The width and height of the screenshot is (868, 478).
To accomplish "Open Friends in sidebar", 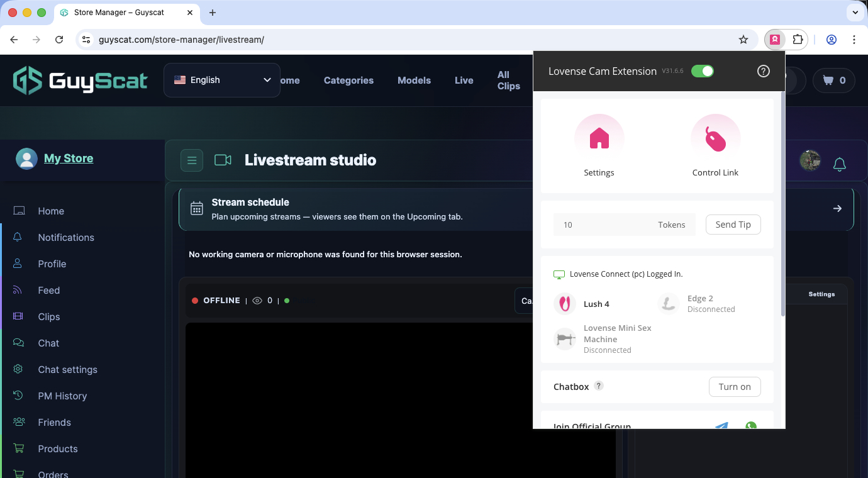I will pyautogui.click(x=54, y=423).
